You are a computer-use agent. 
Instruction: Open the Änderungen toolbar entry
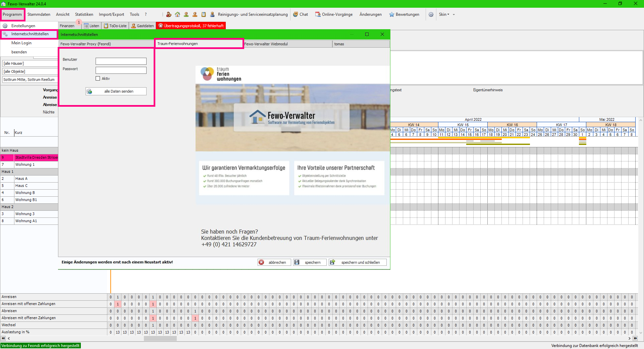371,14
